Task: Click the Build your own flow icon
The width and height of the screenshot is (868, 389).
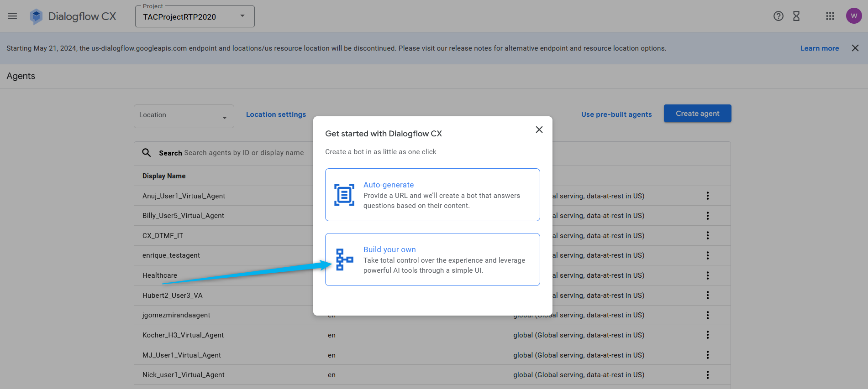Action: [345, 259]
